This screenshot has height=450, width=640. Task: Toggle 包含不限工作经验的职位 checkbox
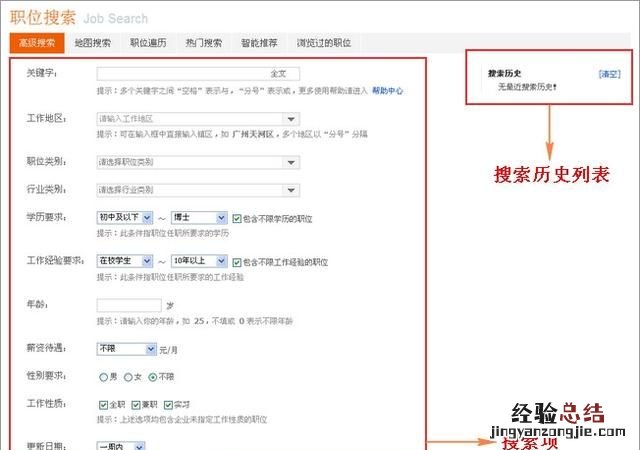click(236, 262)
